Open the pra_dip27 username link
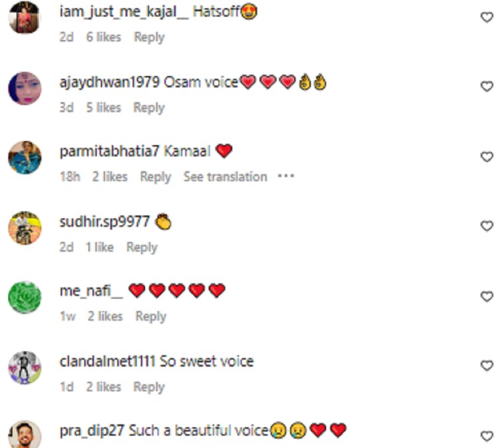This screenshot has height=448, width=496. pos(92,431)
